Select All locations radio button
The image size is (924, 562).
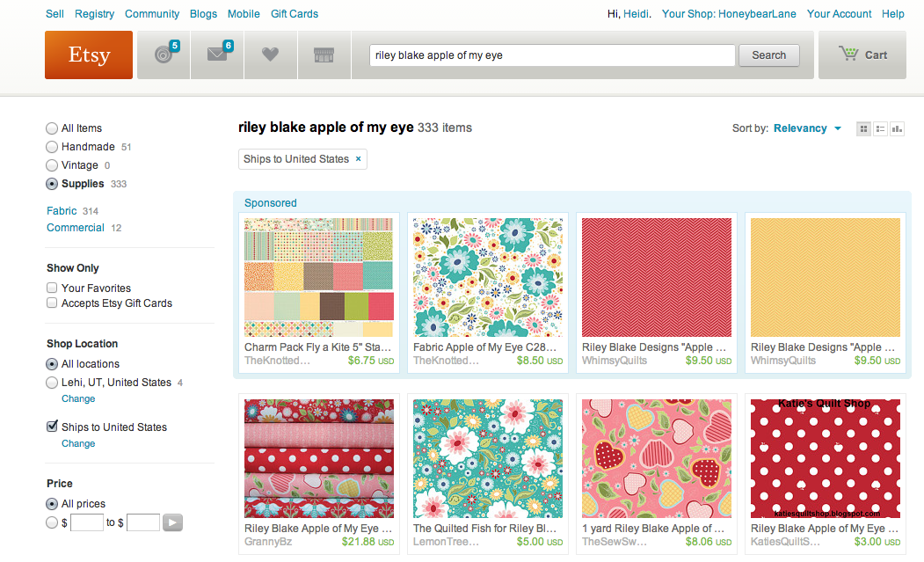click(x=52, y=364)
